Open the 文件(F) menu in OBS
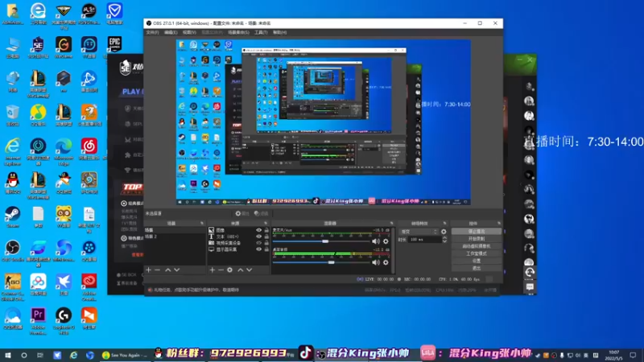 click(152, 32)
